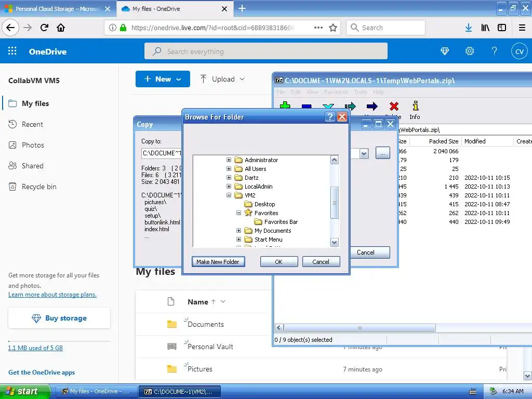Expand the All Users folder node

229,169
